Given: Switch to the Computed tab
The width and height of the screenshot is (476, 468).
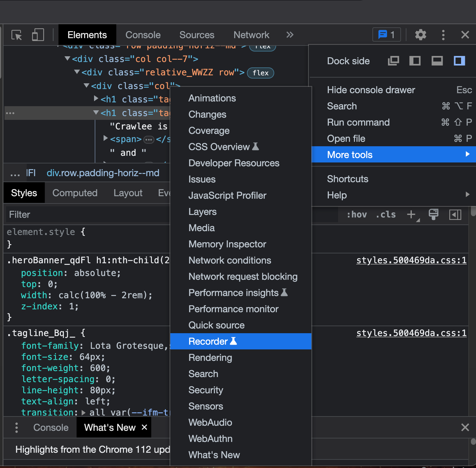Looking at the screenshot, I should [75, 193].
